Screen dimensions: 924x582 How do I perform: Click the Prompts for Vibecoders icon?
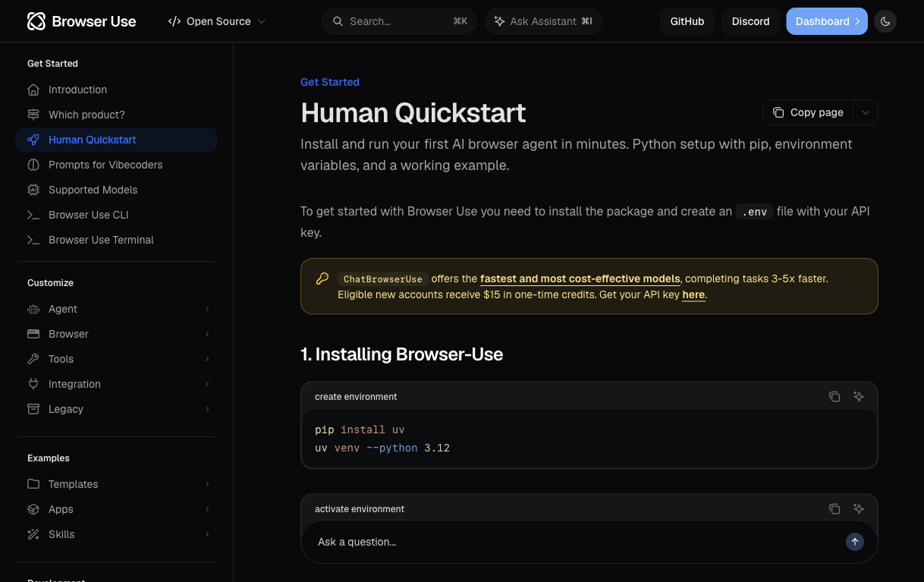33,165
